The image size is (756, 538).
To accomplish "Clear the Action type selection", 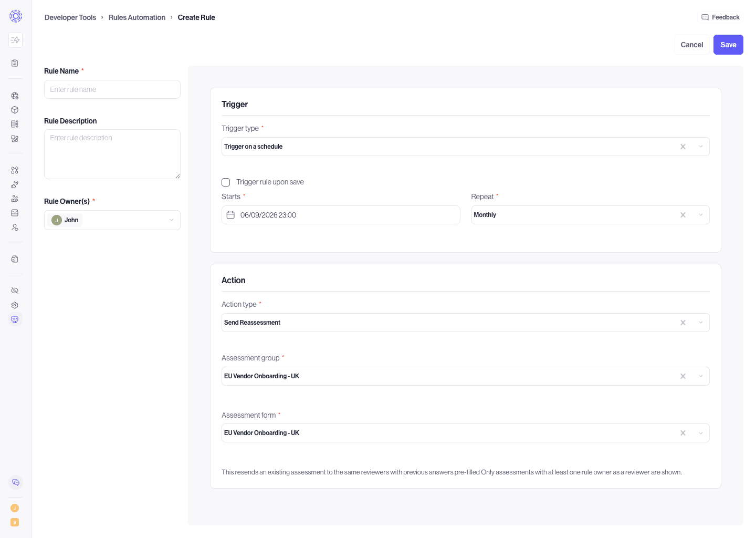I will pyautogui.click(x=683, y=323).
